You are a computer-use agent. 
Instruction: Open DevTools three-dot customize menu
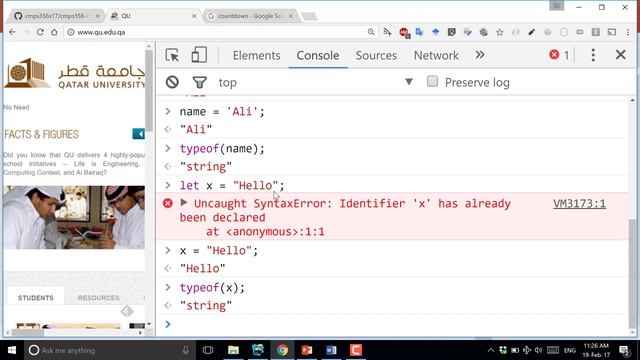(593, 55)
